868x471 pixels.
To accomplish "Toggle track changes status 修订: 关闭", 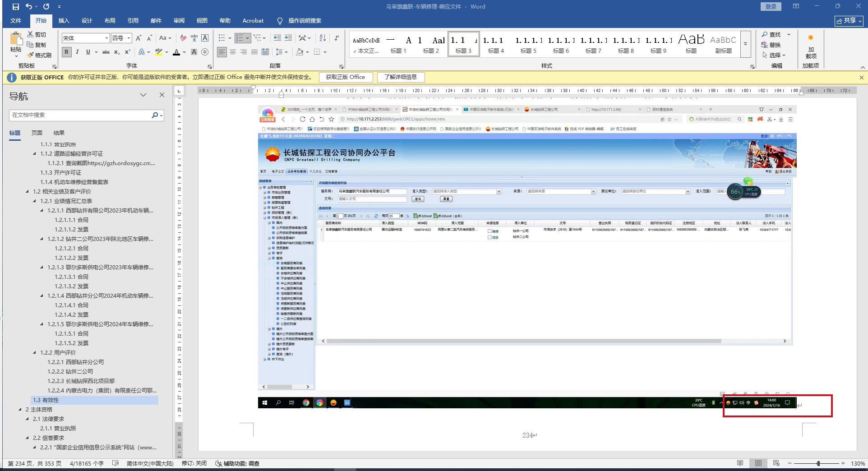I will [x=194, y=463].
